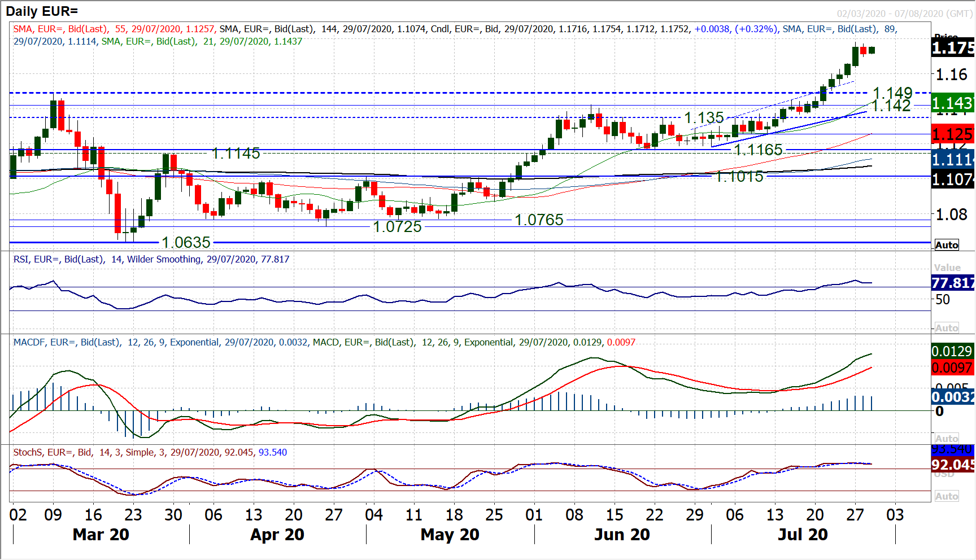
Task: Select the red 1.125 SMA price tag
Action: coord(953,134)
